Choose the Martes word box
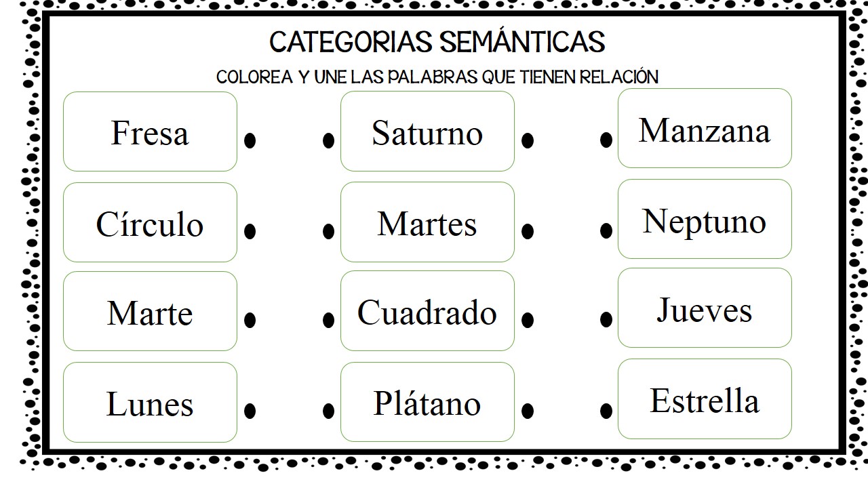 (x=427, y=222)
